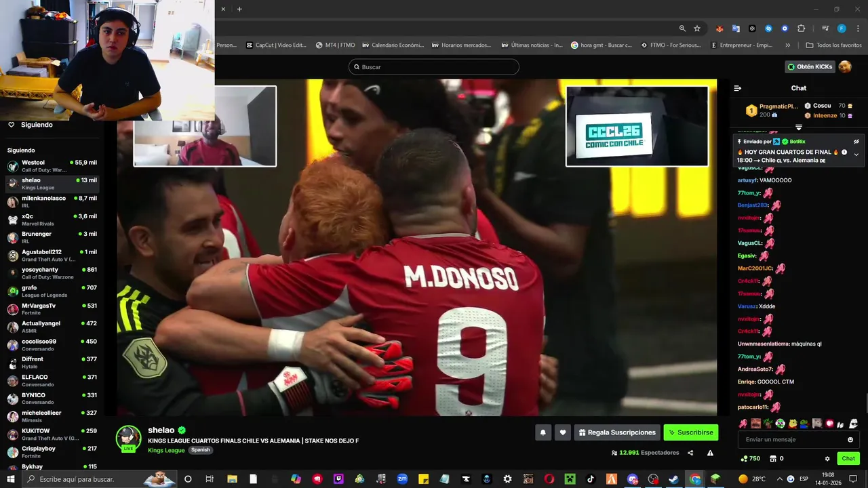Click the Siguiendo heart header
Screen dimensions: 868x488
point(31,125)
